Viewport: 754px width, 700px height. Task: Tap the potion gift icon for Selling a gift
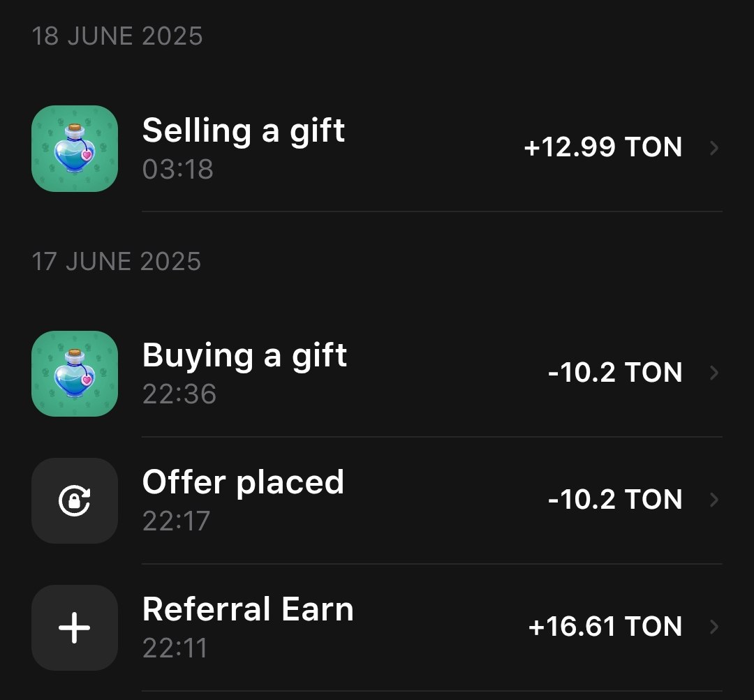click(x=75, y=149)
